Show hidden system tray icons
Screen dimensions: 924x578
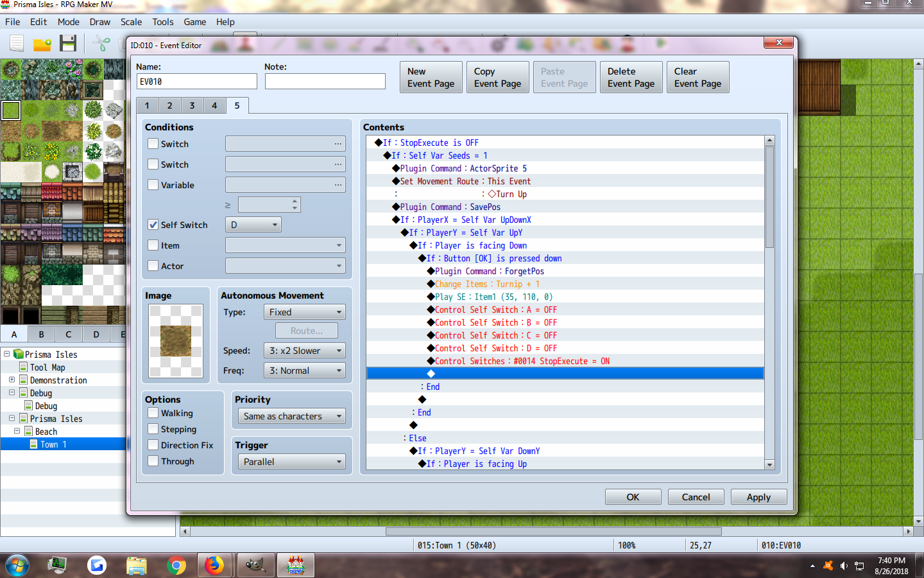(x=812, y=566)
